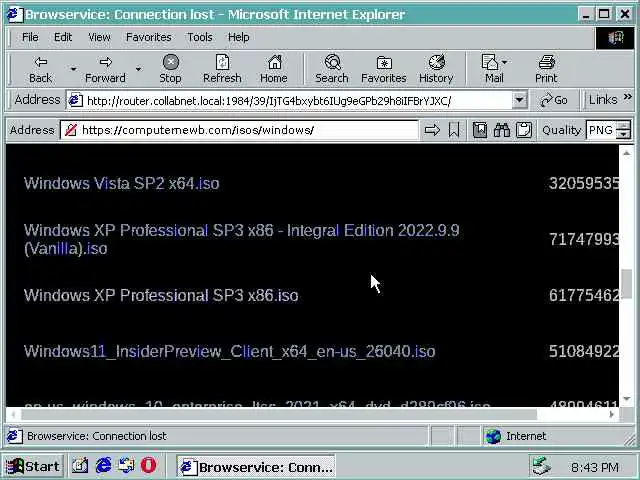Image resolution: width=640 pixels, height=480 pixels.
Task: Open the View menu
Action: coord(99,37)
